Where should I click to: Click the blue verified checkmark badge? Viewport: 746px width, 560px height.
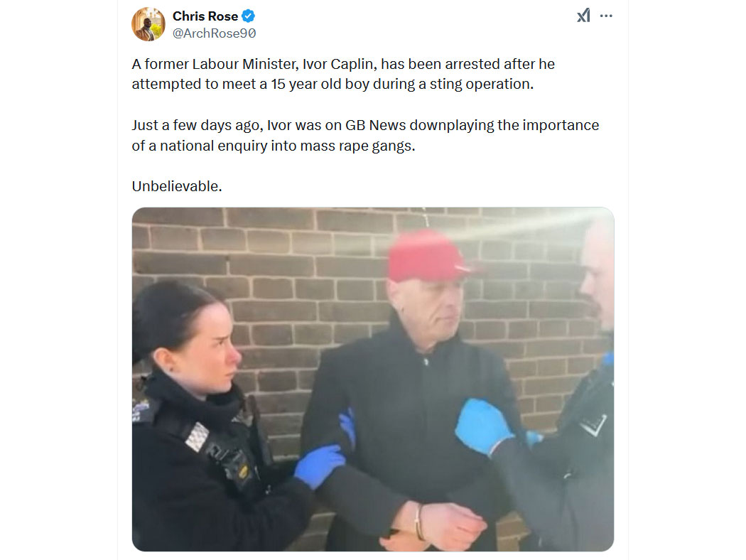tap(249, 16)
